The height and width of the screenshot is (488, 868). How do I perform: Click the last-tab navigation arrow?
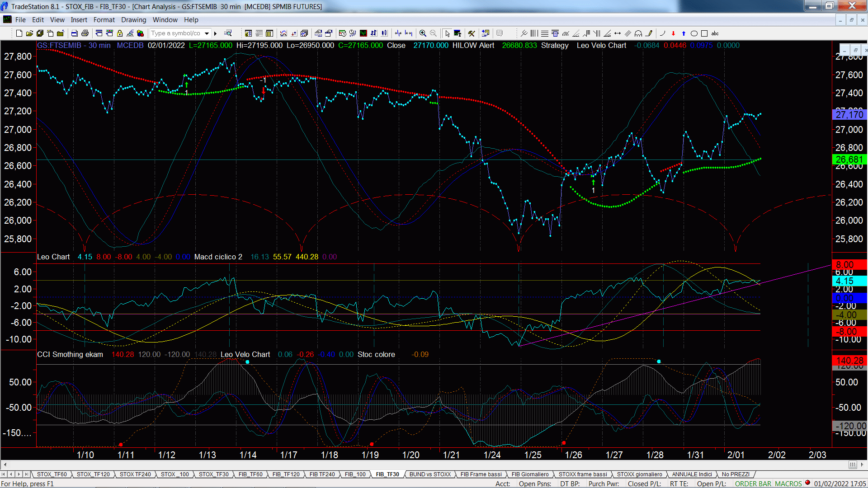click(x=27, y=474)
